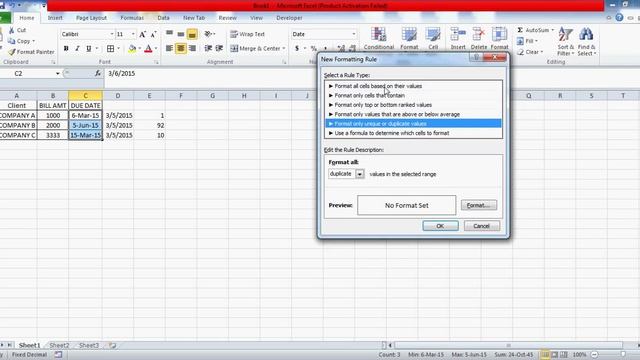Click Wrap Text
640x360 pixels.
247,34
